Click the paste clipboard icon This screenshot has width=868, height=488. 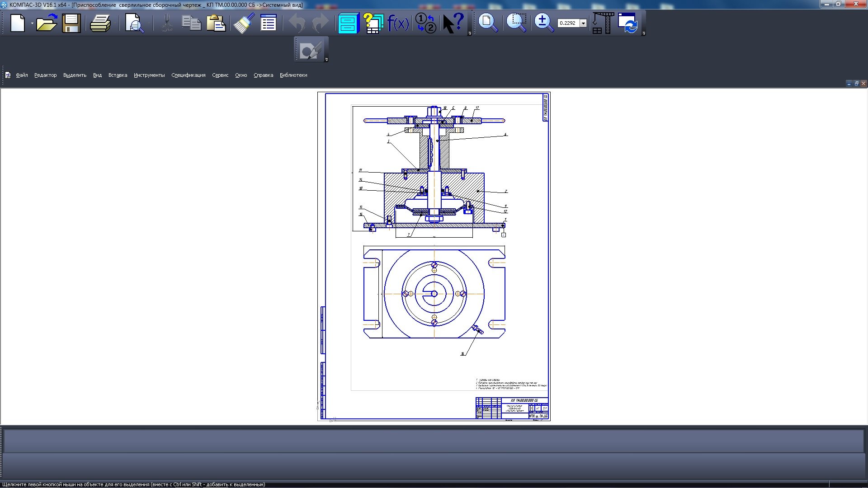click(216, 23)
